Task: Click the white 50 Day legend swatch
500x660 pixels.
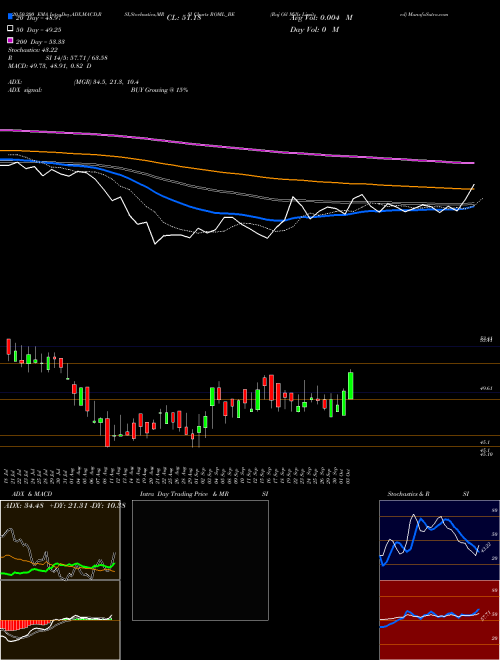Action: (11, 29)
